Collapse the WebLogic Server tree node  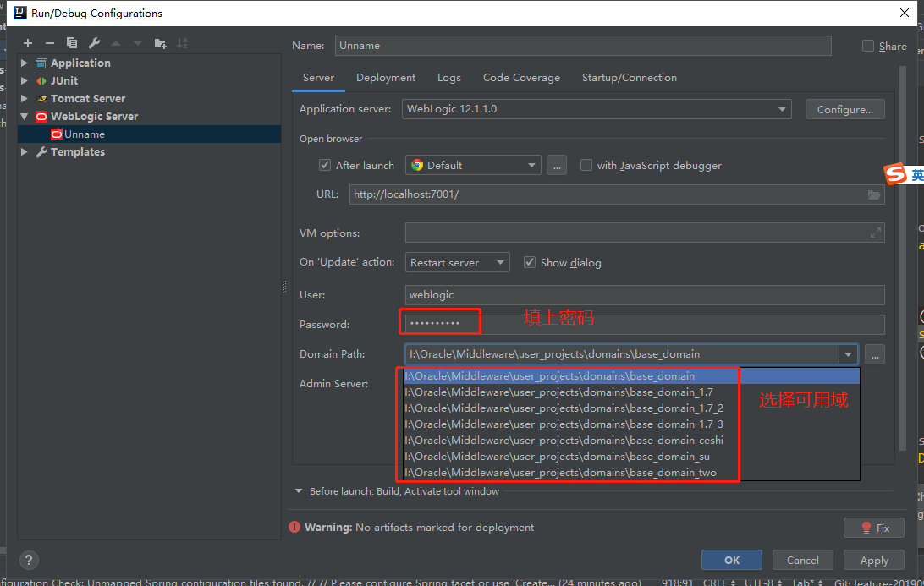click(x=25, y=116)
